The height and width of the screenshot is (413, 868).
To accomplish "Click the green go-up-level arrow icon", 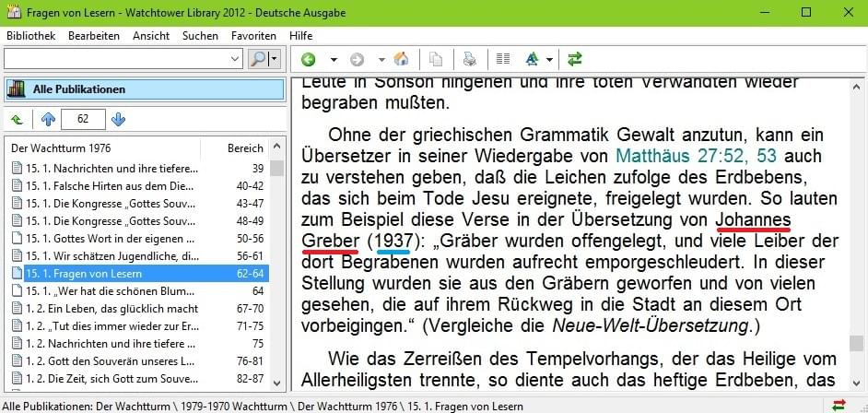I will (18, 119).
